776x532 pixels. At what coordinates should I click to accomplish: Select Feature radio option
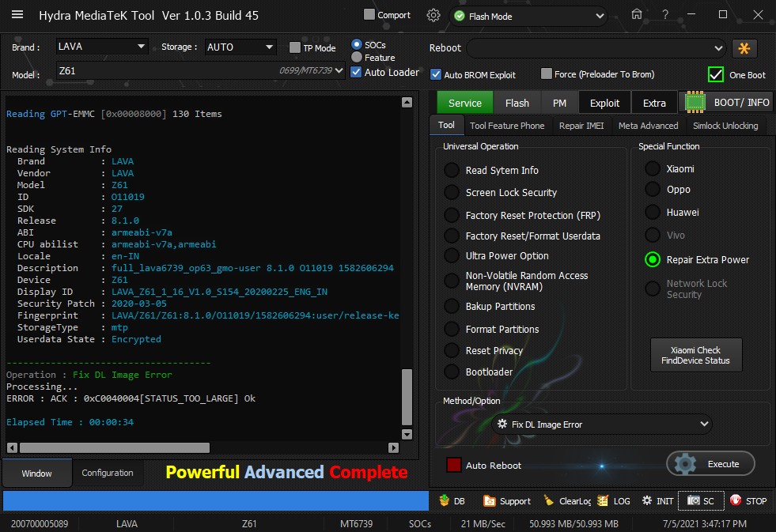click(356, 58)
